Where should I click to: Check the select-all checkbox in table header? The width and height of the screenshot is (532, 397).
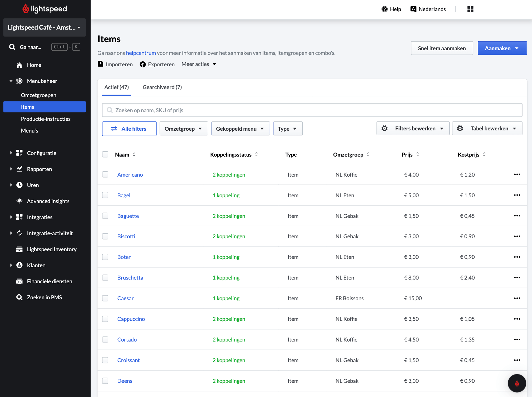[x=105, y=154]
